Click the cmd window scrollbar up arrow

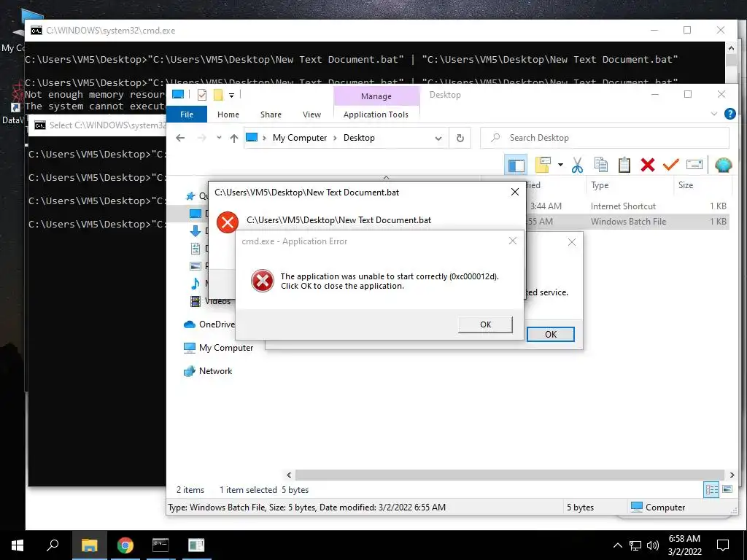point(731,47)
